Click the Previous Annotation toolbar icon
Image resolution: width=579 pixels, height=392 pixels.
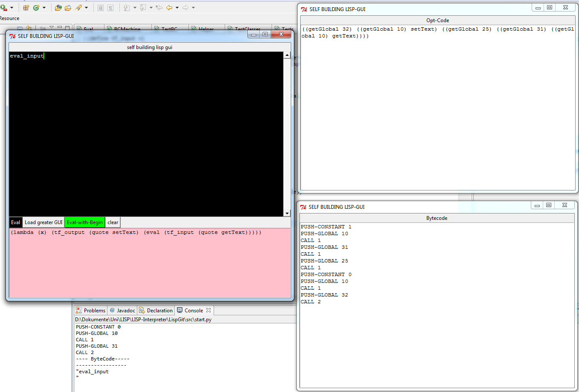coord(143,8)
